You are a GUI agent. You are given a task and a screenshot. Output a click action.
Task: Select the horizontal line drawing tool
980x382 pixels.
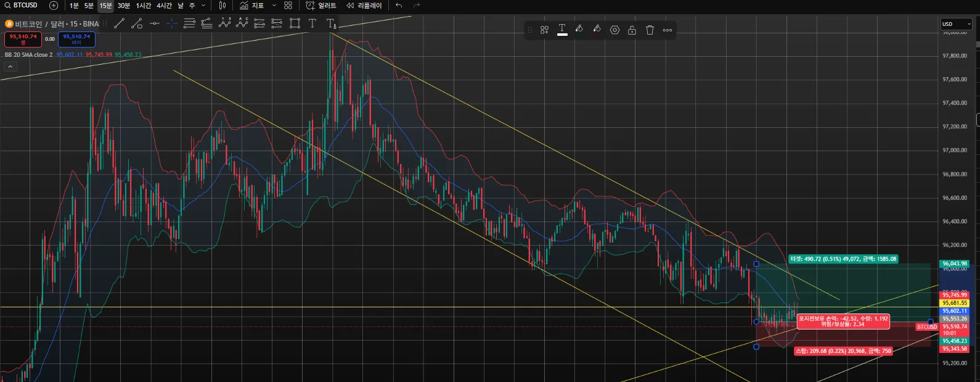pyautogui.click(x=155, y=23)
